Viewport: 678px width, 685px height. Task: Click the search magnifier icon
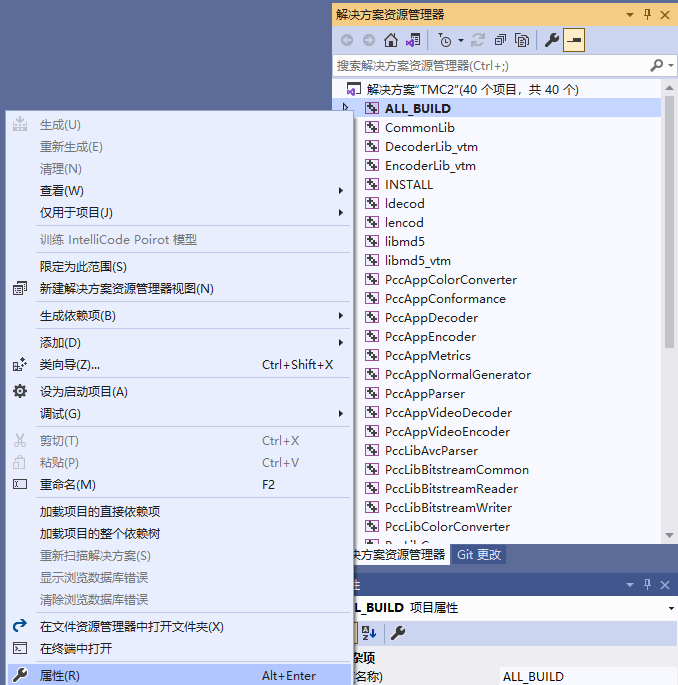click(657, 66)
